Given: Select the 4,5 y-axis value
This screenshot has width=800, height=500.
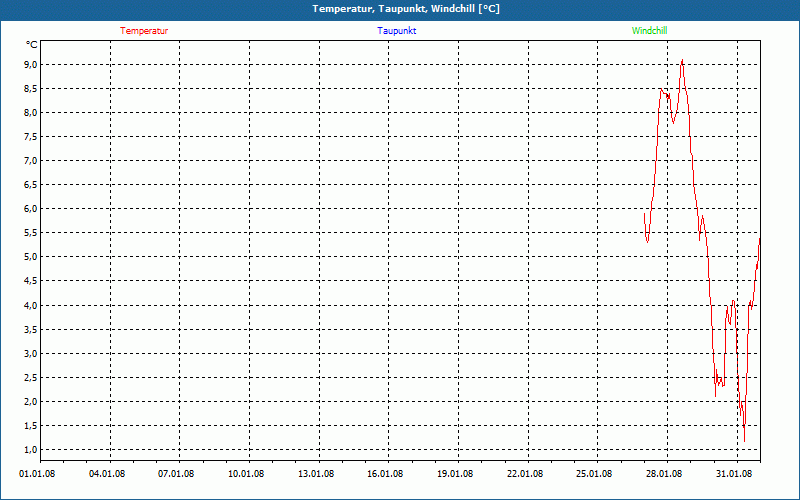Looking at the screenshot, I should click(x=31, y=280).
